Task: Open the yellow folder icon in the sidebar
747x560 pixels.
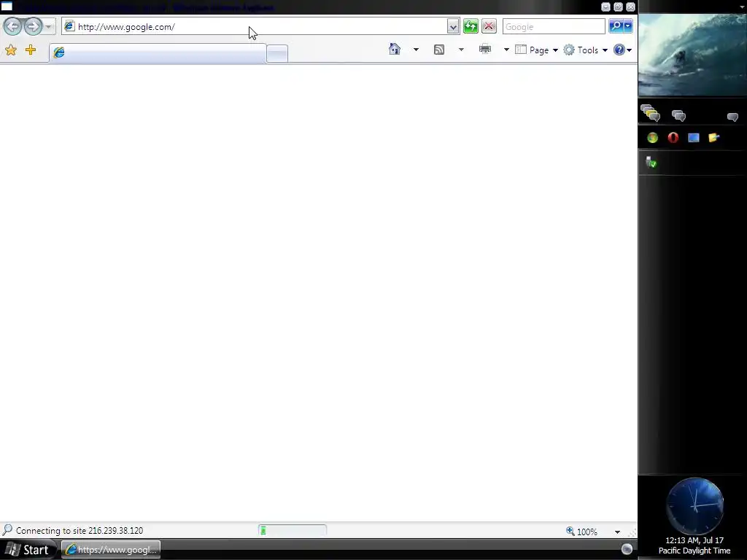Action: point(713,138)
